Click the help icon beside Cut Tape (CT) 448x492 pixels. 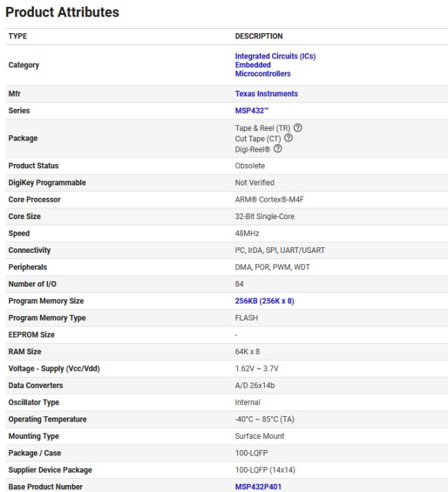[x=287, y=139]
